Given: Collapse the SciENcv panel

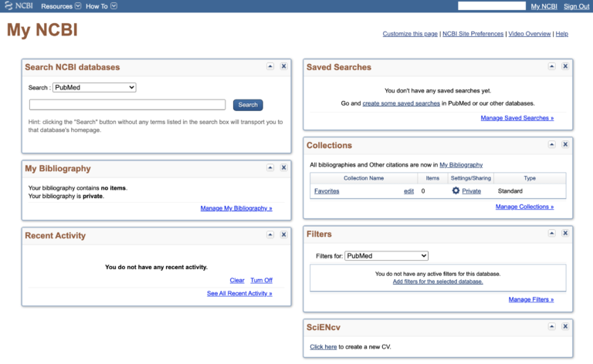Looking at the screenshot, I should click(552, 327).
